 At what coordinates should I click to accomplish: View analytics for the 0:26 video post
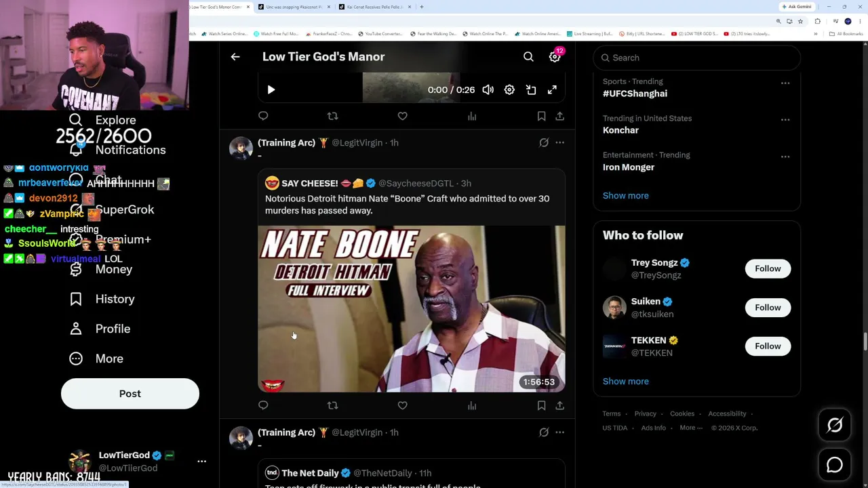(472, 116)
